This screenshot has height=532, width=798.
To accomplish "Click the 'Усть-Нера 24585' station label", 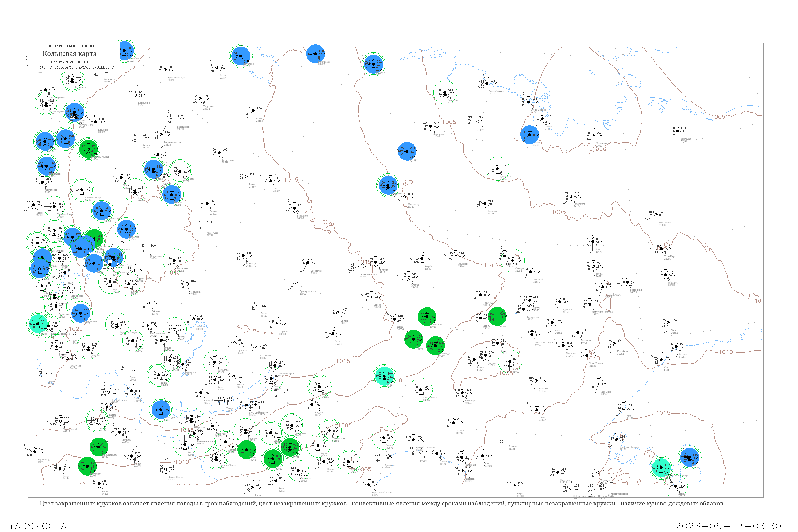I will pos(670,257).
